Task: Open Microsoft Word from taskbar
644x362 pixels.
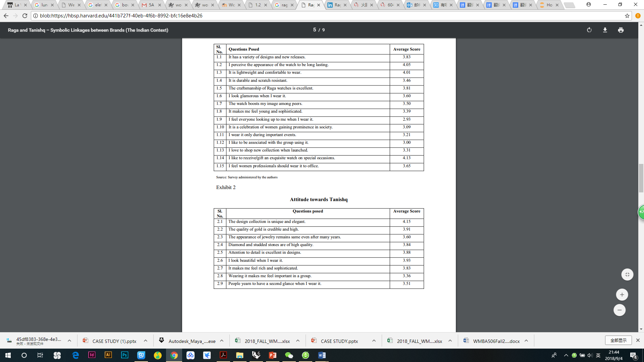Action: click(322, 355)
